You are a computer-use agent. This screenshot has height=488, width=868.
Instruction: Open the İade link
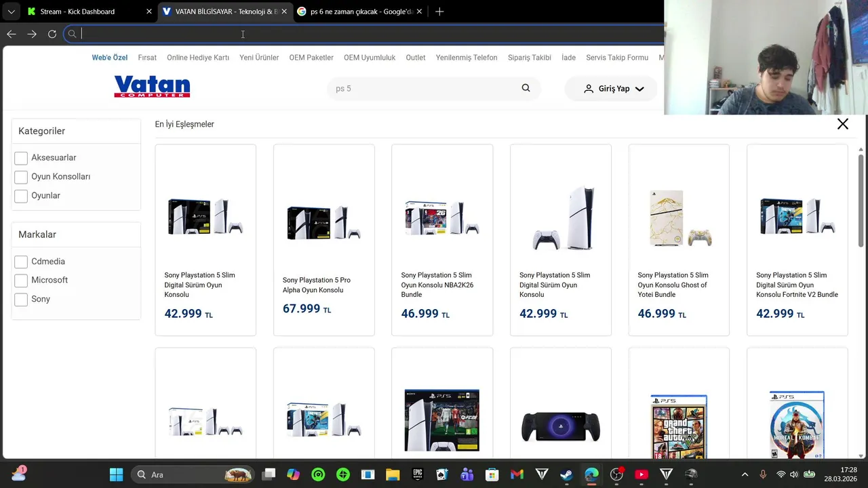click(568, 58)
